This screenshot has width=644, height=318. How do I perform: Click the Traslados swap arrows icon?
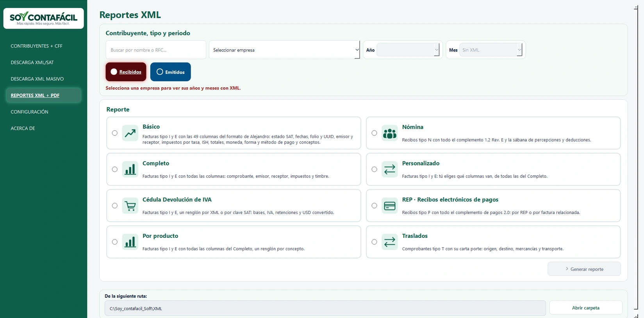[x=390, y=242]
